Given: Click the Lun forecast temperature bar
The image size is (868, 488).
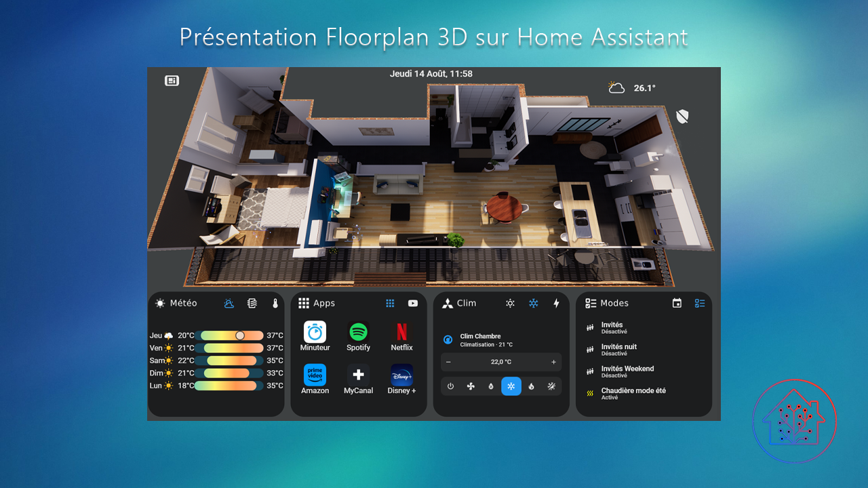Looking at the screenshot, I should [x=229, y=386].
